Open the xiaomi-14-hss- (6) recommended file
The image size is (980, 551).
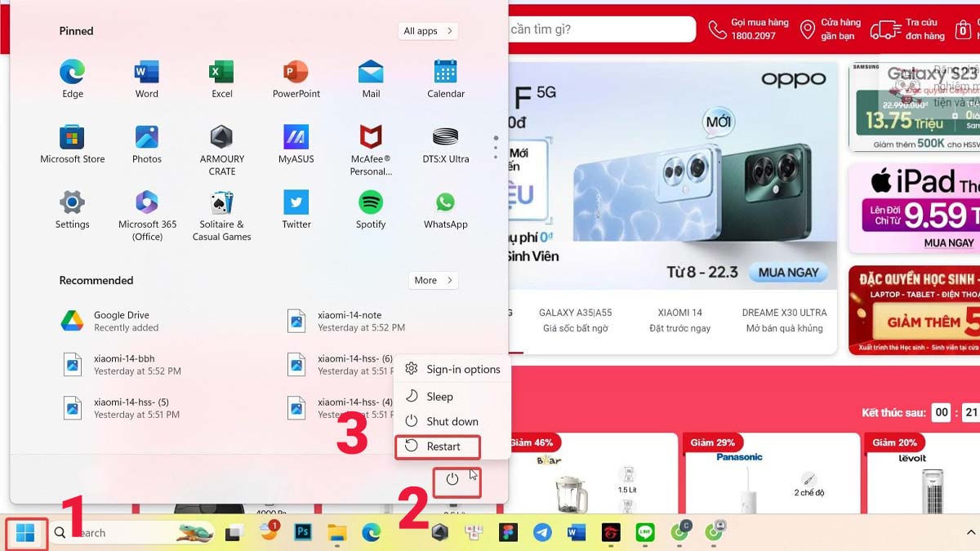(339, 365)
